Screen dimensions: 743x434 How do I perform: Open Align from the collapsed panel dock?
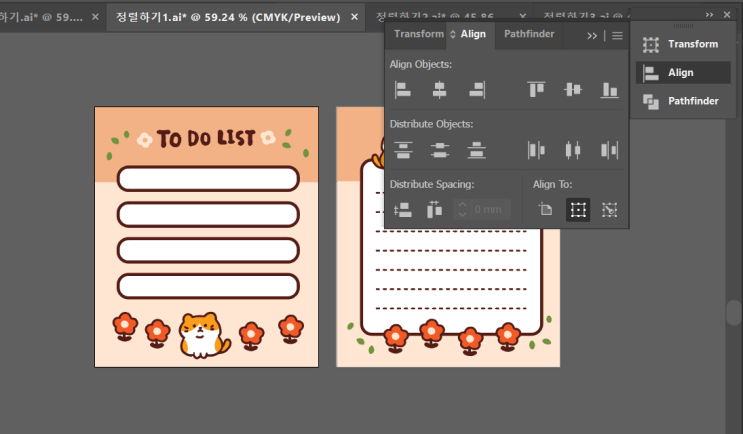683,72
